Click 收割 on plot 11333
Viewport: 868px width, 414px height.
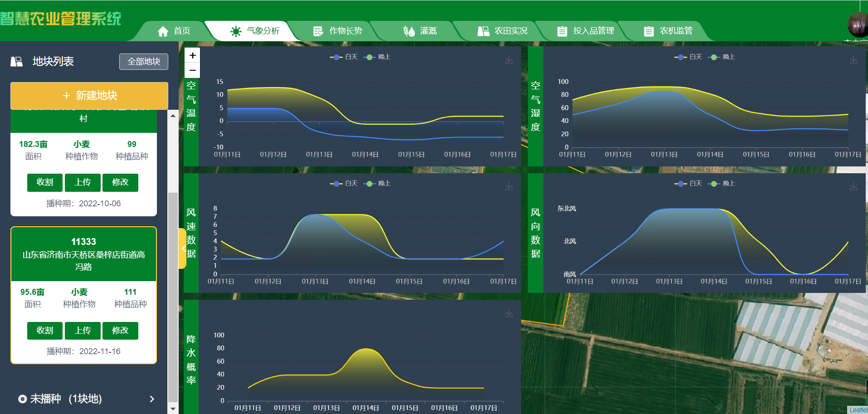44,331
